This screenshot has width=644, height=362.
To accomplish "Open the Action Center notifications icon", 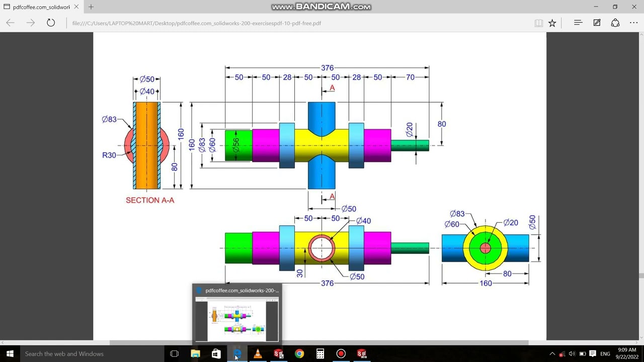I will [593, 354].
